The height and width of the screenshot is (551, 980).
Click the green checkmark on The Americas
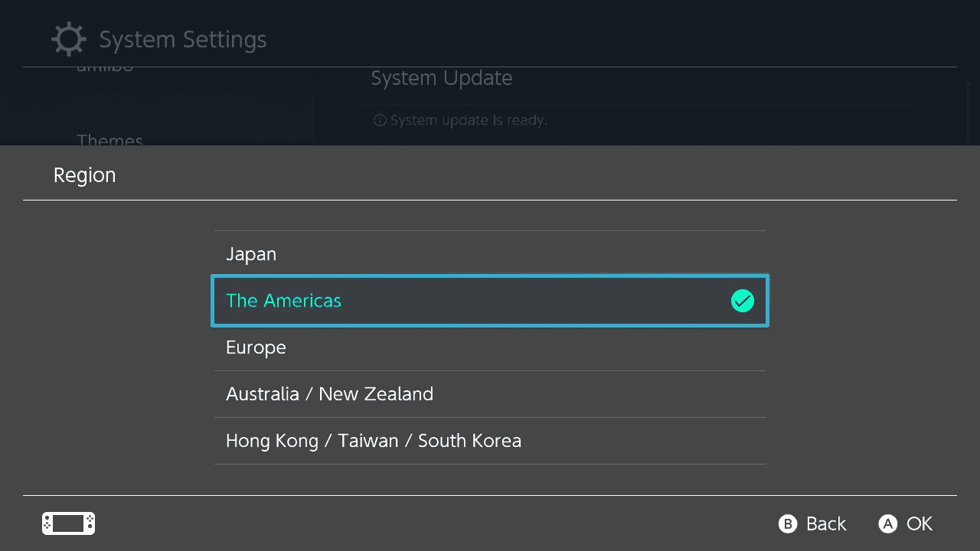pos(743,302)
